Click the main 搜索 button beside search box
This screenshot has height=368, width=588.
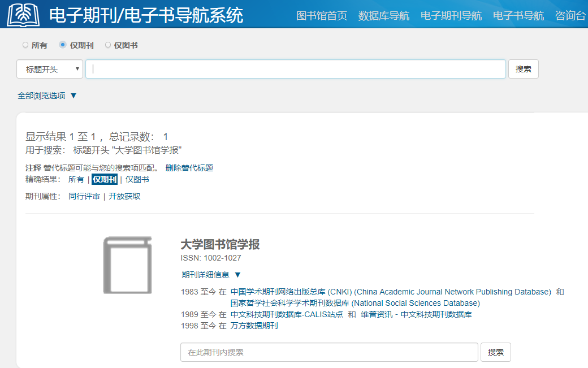pos(523,69)
